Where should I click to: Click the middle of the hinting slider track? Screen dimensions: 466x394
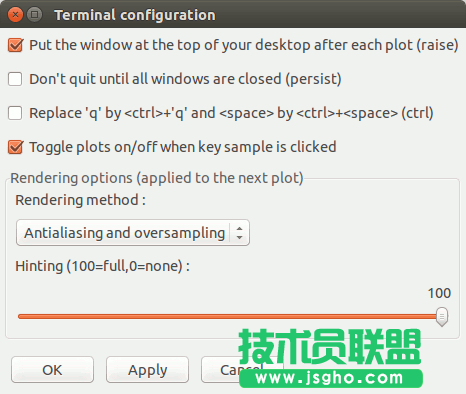[x=230, y=316]
